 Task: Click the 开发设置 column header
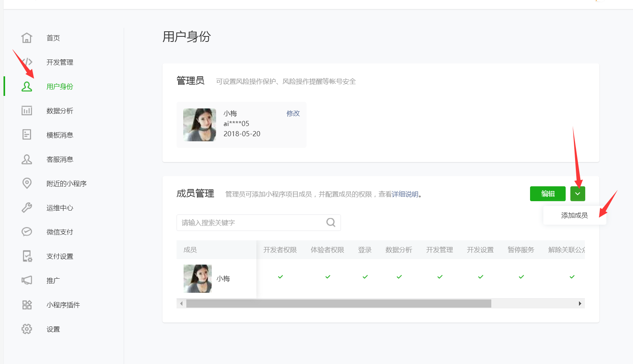[x=480, y=250]
